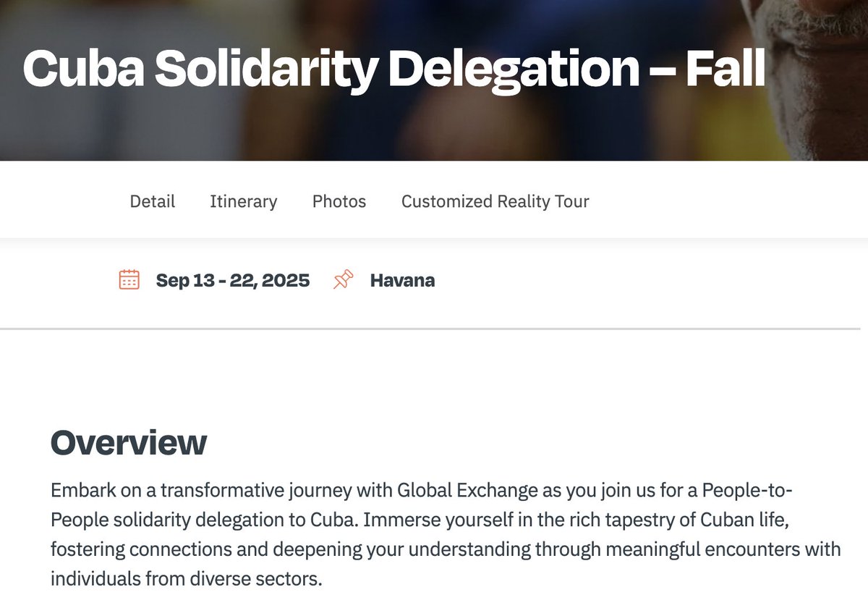Open the Customized Reality Tour tab
The image size is (868, 608).
495,201
